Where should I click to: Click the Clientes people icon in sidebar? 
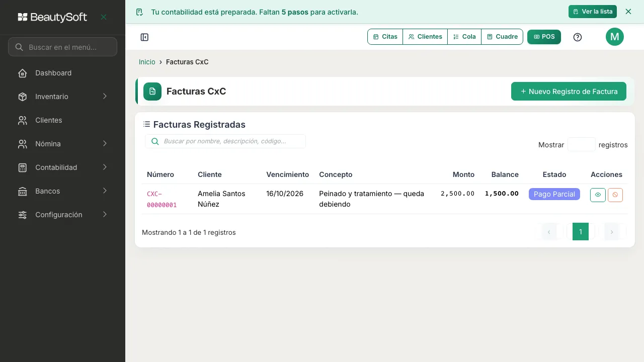(23, 120)
